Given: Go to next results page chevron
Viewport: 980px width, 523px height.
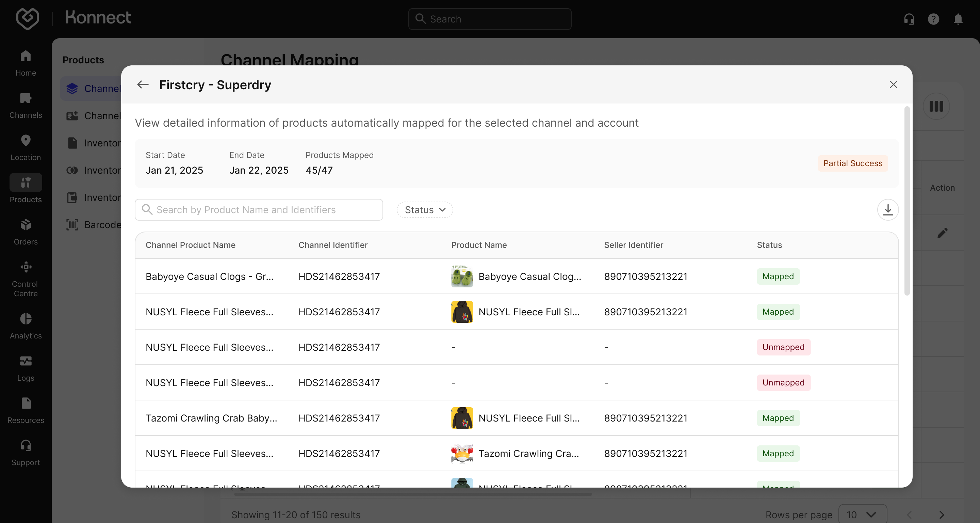Looking at the screenshot, I should 941,514.
